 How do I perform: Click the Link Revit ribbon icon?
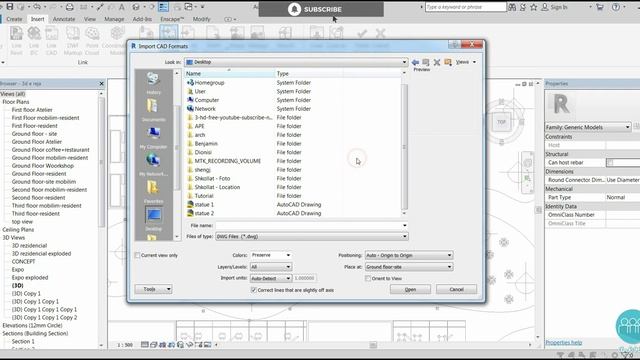pyautogui.click(x=16, y=40)
